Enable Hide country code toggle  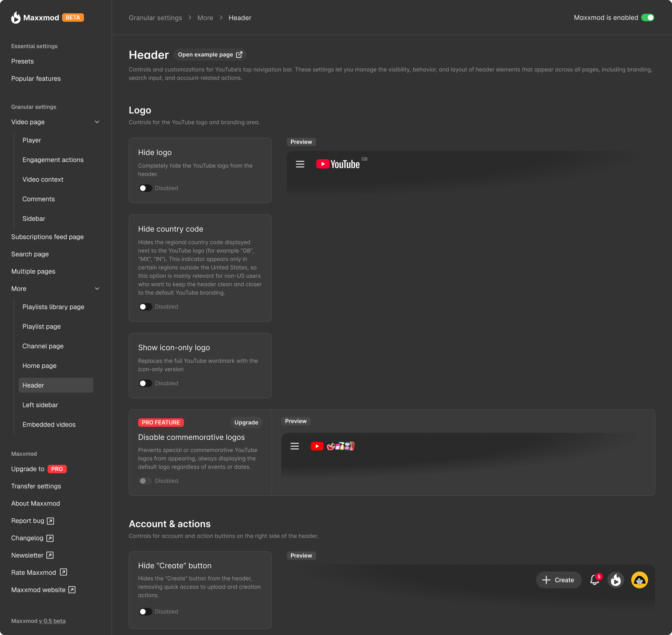click(145, 307)
